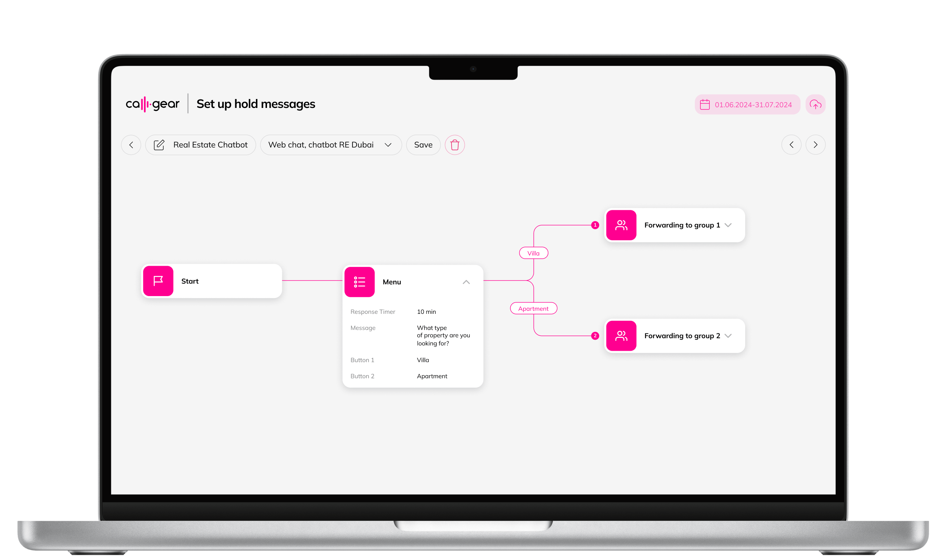946x560 pixels.
Task: Click the Forwarding to group 2 people icon
Action: coord(621,335)
